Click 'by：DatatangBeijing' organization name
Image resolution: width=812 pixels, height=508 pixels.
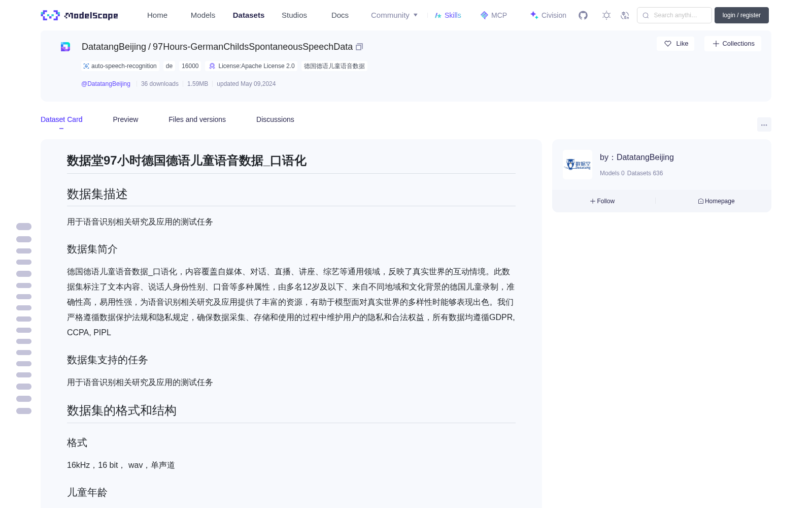pos(637,157)
